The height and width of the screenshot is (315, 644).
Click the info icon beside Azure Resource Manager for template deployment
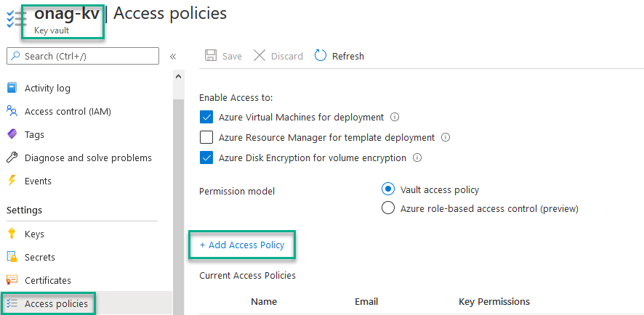(446, 137)
